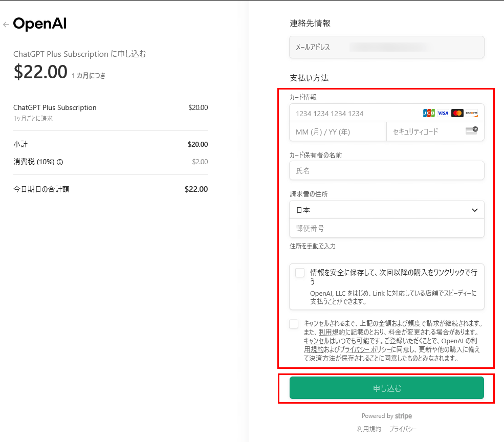Click the back arrow beside OpenAI logo

pos(6,25)
